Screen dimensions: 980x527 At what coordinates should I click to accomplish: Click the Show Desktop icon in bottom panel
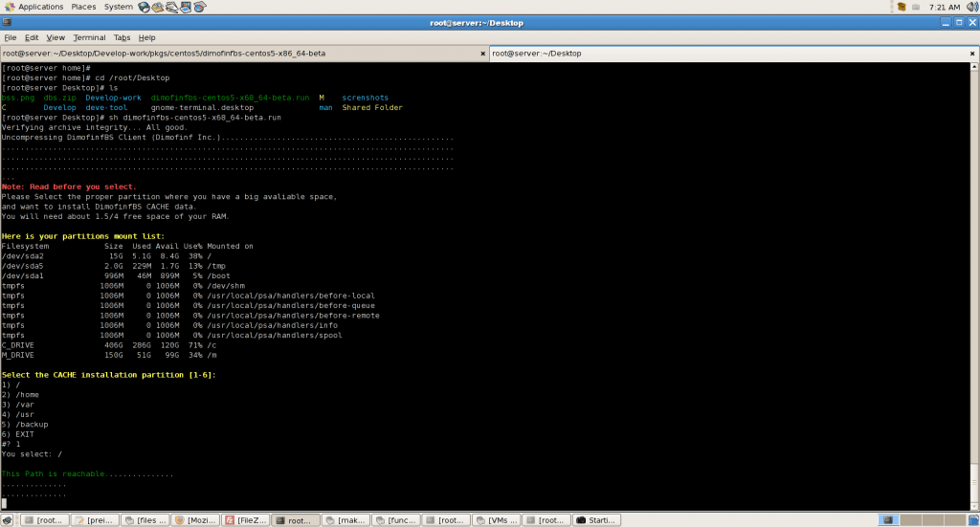pos(7,520)
